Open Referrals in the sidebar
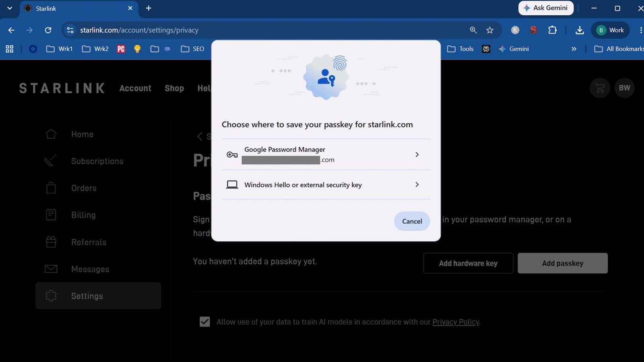The height and width of the screenshot is (362, 644). click(x=98, y=242)
